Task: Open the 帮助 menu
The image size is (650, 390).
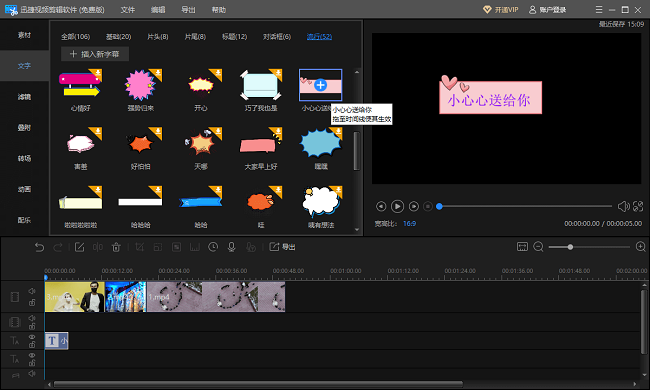Action: (218, 10)
